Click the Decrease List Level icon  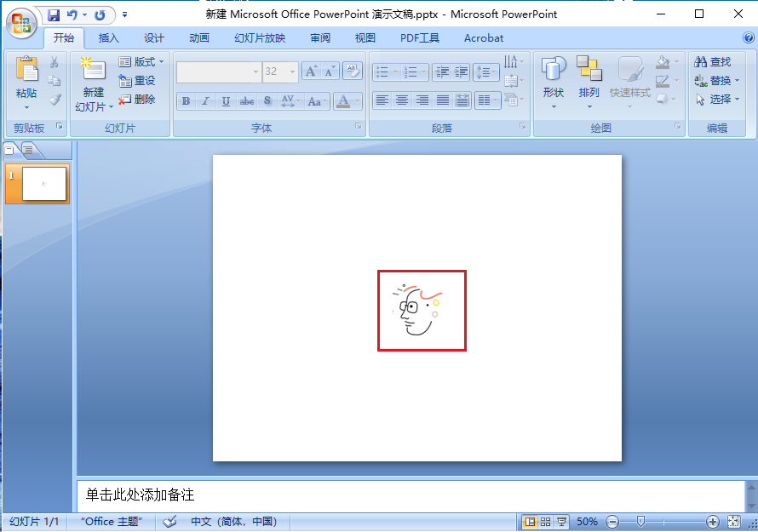442,72
